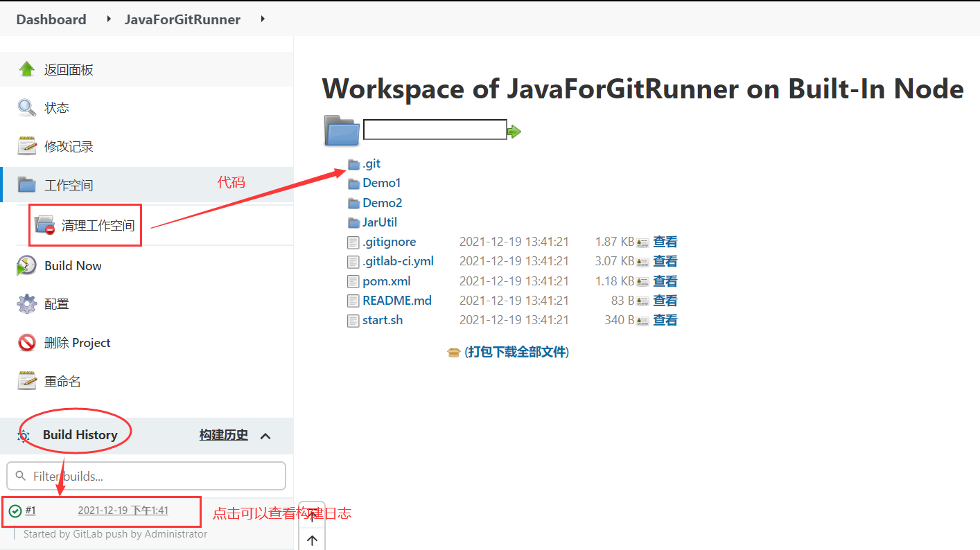Click the zip package icon beside 打包下载全部文件
Image resolution: width=980 pixels, height=550 pixels.
point(454,352)
